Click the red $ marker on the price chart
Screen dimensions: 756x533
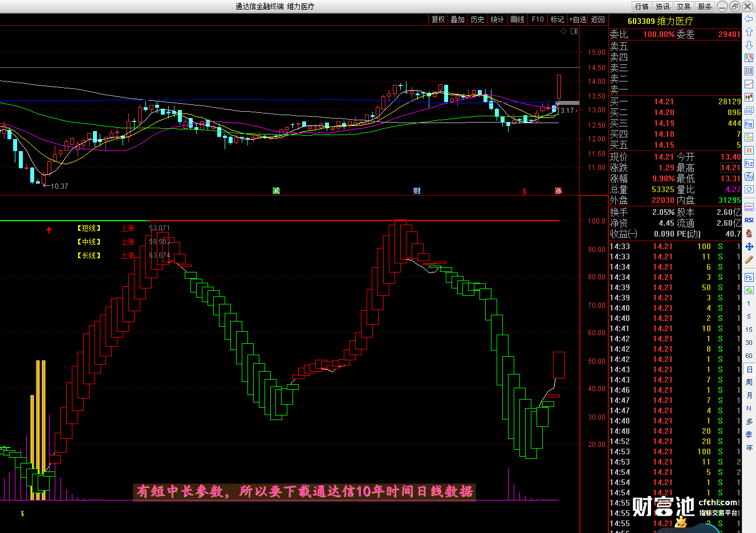[x=525, y=192]
